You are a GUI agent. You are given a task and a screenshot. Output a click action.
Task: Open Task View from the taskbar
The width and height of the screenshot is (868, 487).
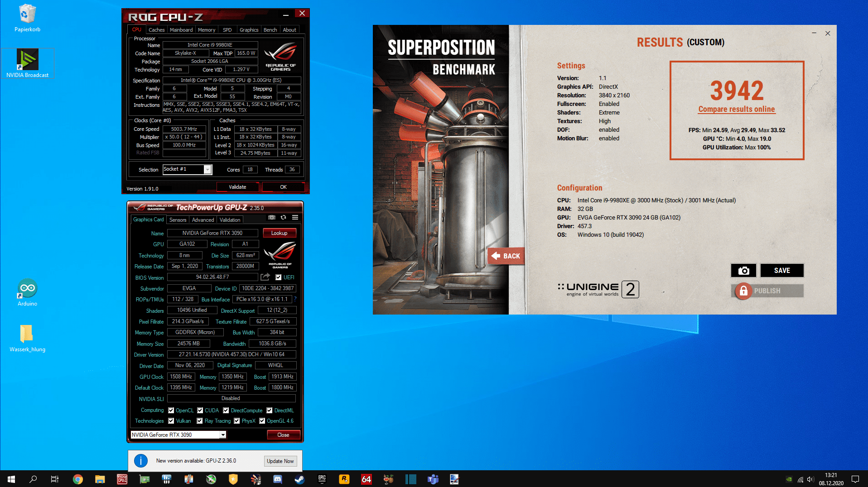coord(55,479)
